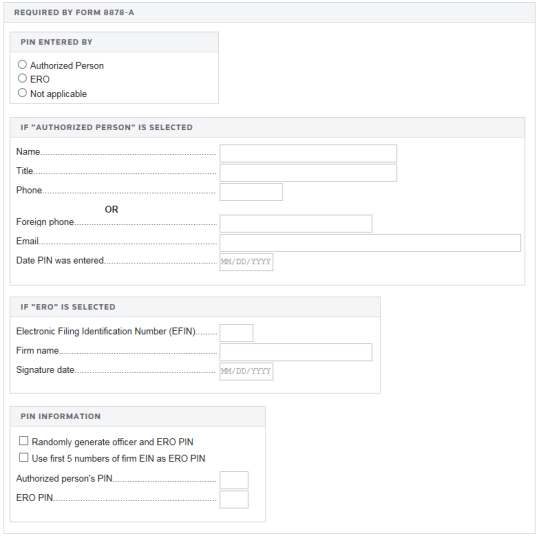539x536 pixels.
Task: Check Use first 5 numbers of firm EIN
Action: coord(23,458)
